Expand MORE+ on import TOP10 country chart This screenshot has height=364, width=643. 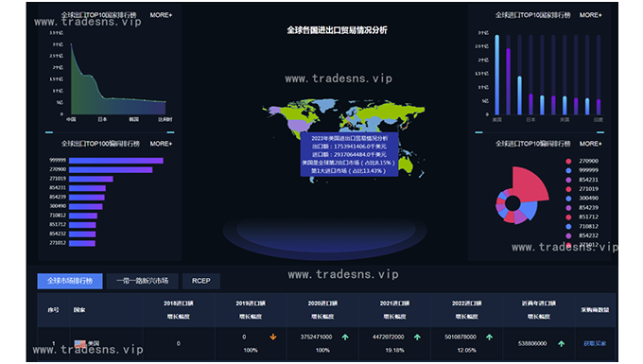pos(590,15)
